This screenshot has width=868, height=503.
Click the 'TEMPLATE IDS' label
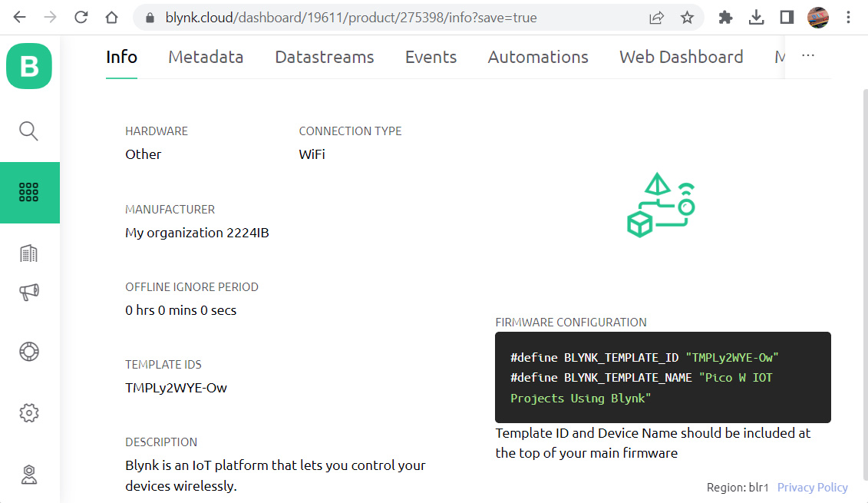tap(163, 365)
